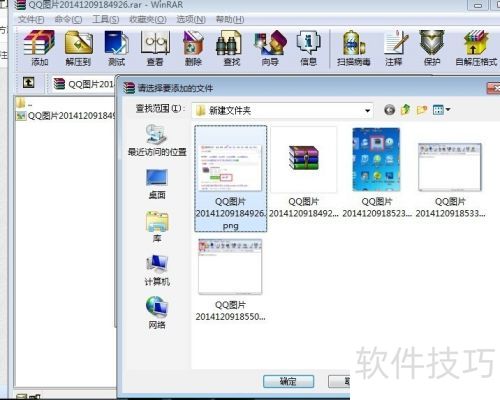Create new folder via dialog icon
The image size is (500, 400).
click(422, 110)
